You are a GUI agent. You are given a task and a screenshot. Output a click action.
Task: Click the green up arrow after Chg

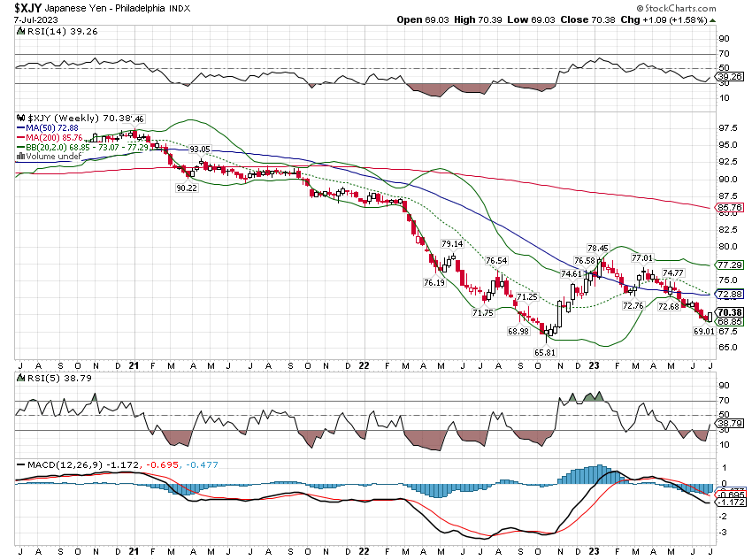click(x=712, y=20)
